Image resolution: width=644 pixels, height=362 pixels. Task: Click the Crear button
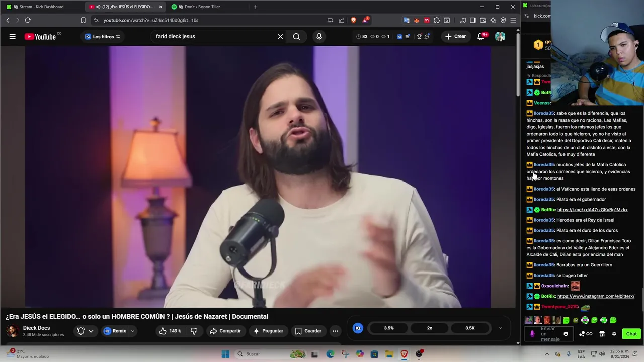click(456, 36)
